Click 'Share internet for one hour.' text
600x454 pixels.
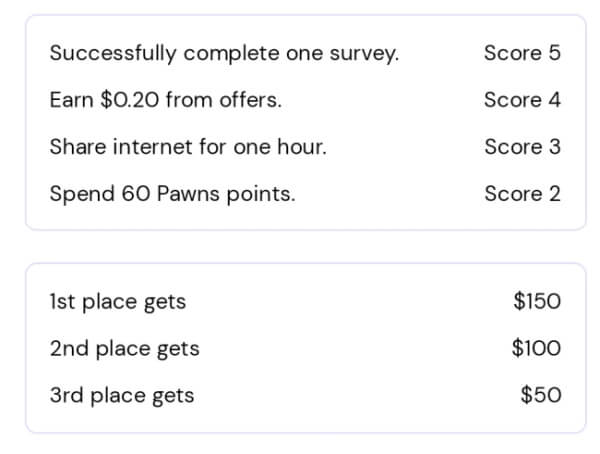(x=188, y=147)
